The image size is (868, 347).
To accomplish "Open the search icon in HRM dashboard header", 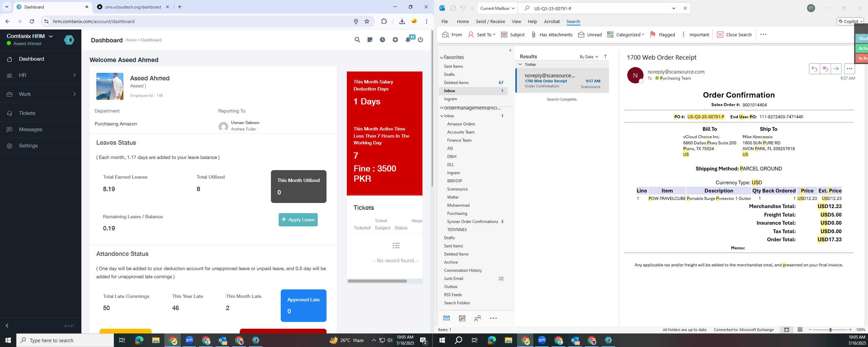I will click(357, 40).
